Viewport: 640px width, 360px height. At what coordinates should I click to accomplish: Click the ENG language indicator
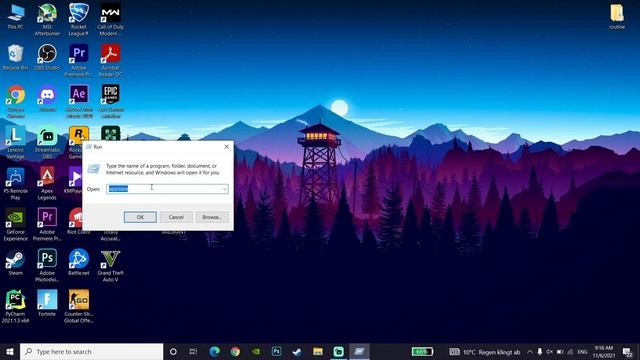point(582,352)
